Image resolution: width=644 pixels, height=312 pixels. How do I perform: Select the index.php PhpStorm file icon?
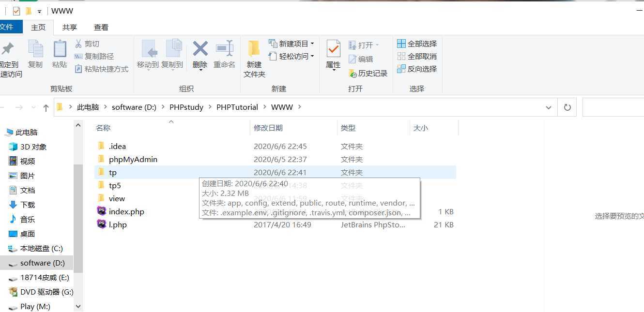pyautogui.click(x=101, y=211)
